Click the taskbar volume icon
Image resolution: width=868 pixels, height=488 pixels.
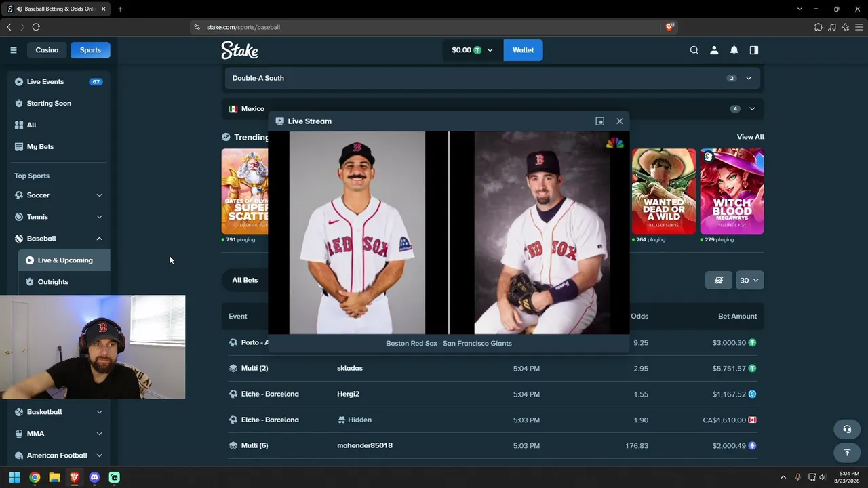click(822, 477)
